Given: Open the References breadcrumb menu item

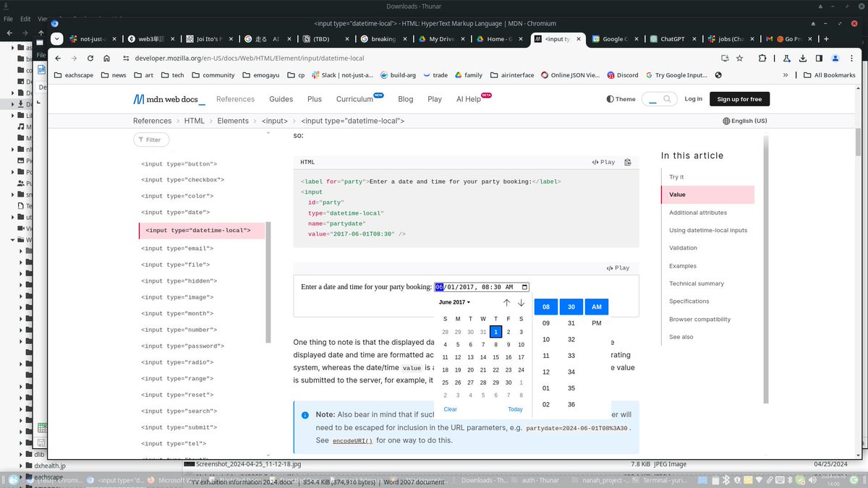Looking at the screenshot, I should [152, 121].
